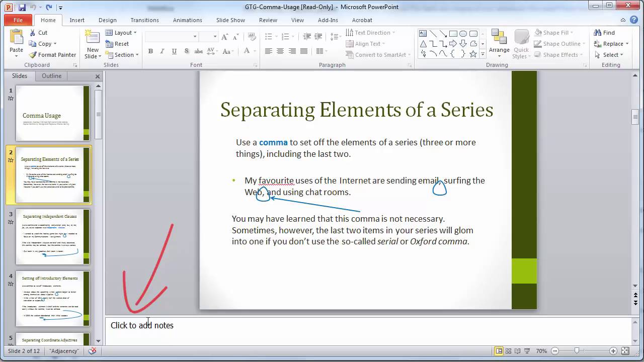
Task: Toggle bold formatting
Action: 150,52
